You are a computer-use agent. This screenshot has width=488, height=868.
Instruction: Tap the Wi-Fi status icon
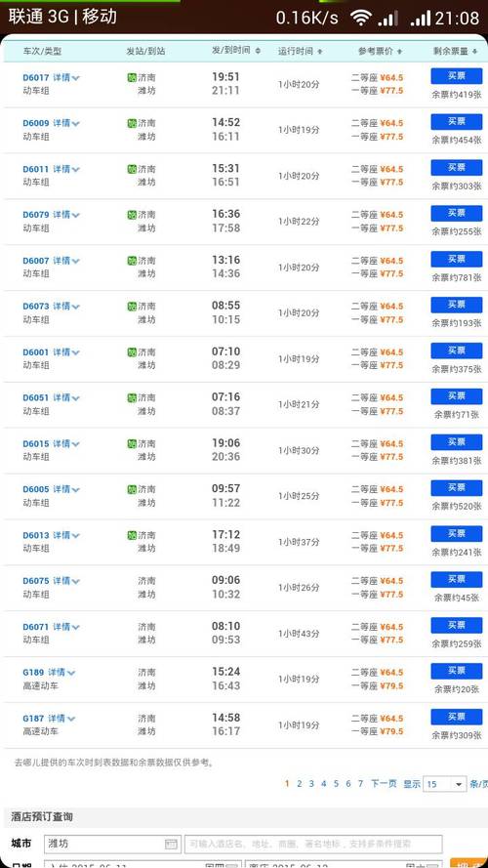[x=361, y=18]
